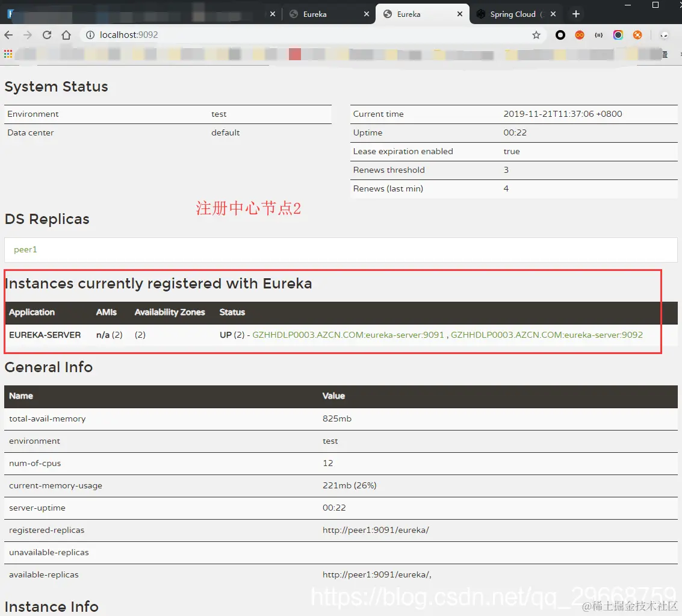Viewport: 682px width, 616px height.
Task: Close the blurred leftmost tab
Action: [273, 14]
